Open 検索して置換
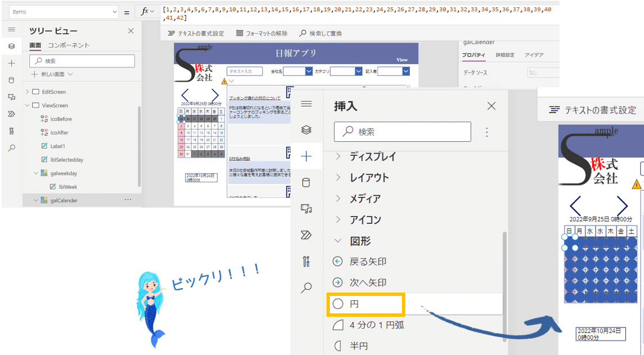 point(321,34)
